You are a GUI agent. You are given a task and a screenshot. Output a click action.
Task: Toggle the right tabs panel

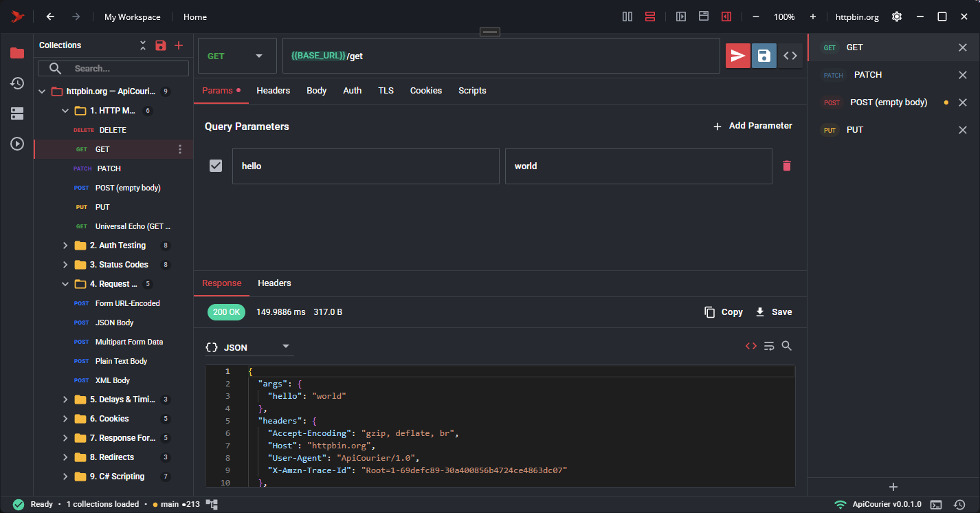click(x=726, y=17)
